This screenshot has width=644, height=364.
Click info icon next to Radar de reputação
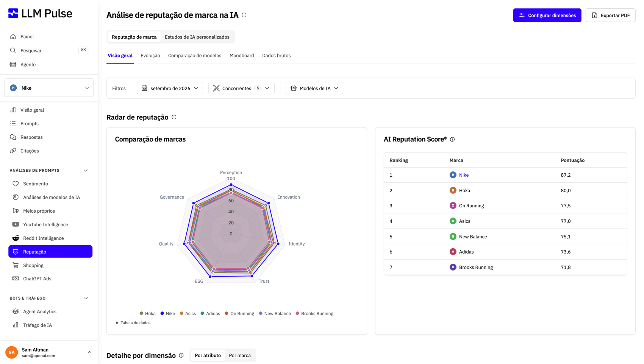[x=174, y=117]
